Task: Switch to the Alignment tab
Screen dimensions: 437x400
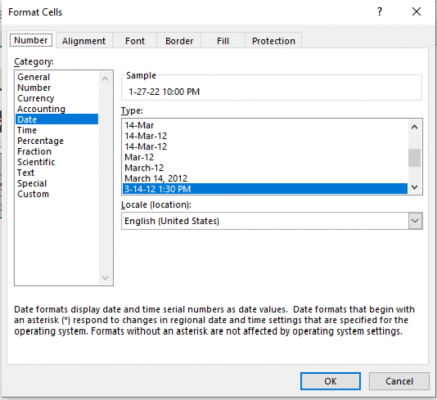Action: pos(84,41)
